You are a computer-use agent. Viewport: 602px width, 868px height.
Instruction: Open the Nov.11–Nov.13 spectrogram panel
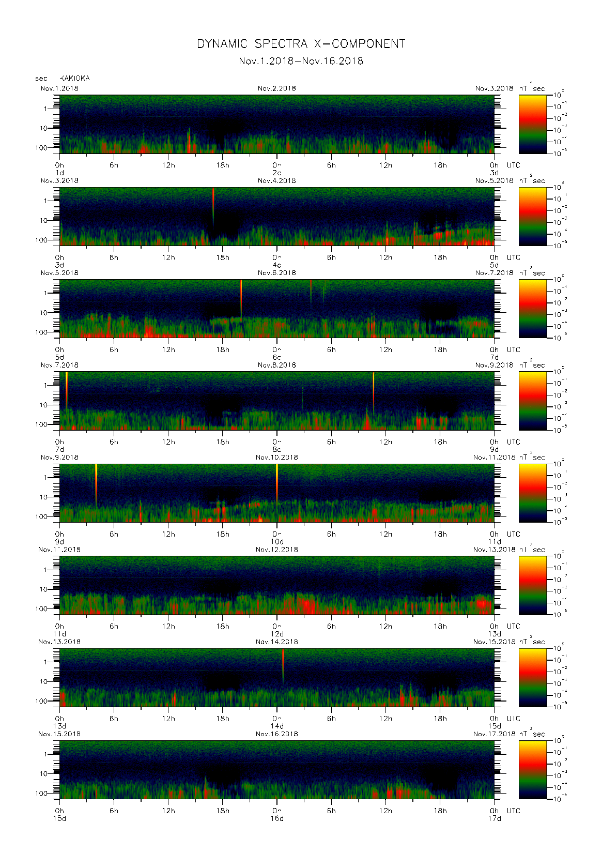point(277,585)
